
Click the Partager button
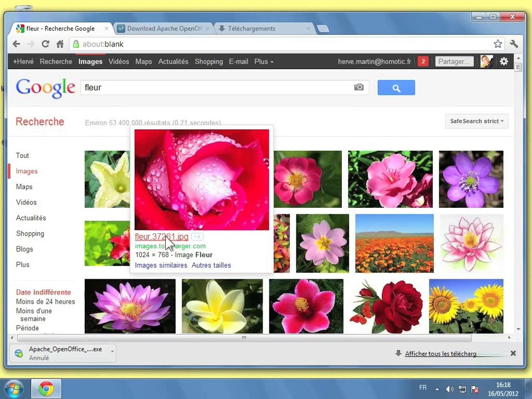(x=454, y=62)
